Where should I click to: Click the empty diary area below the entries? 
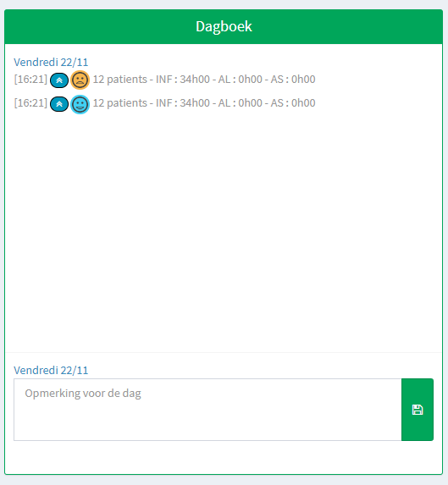pos(224,232)
